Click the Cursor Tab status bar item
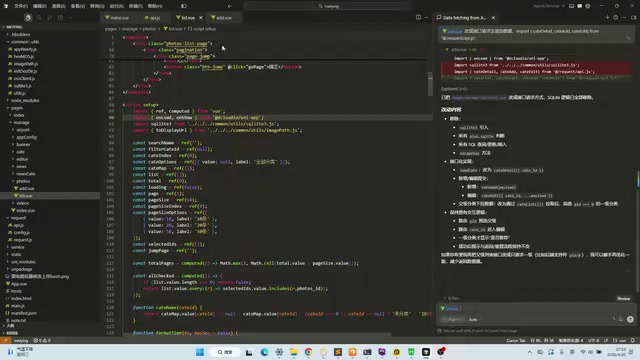The image size is (640, 360). (x=516, y=340)
